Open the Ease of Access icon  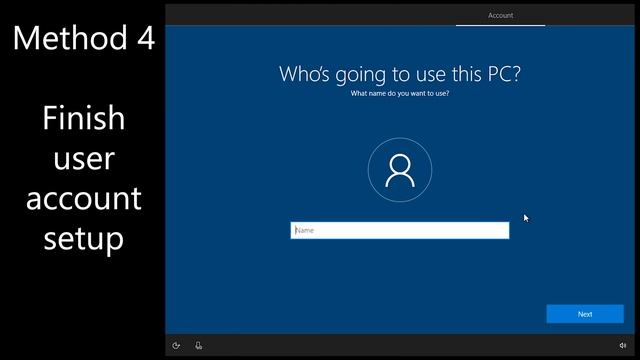pos(176,346)
